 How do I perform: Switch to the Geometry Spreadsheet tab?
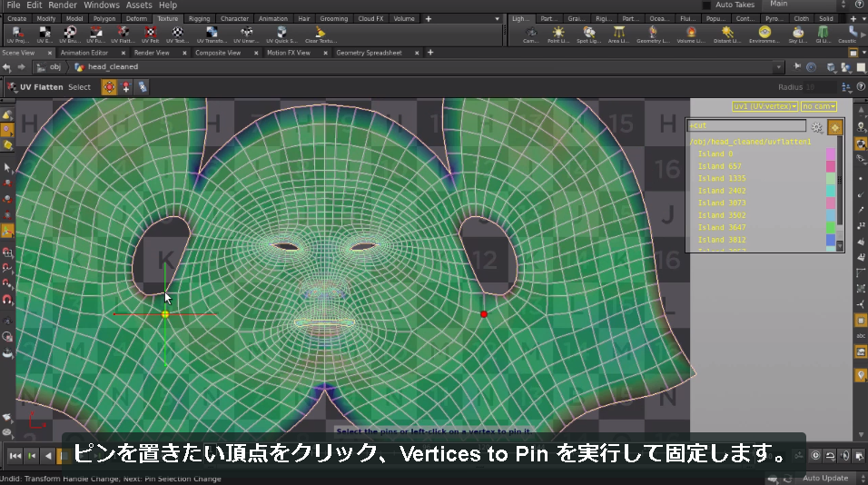369,54
